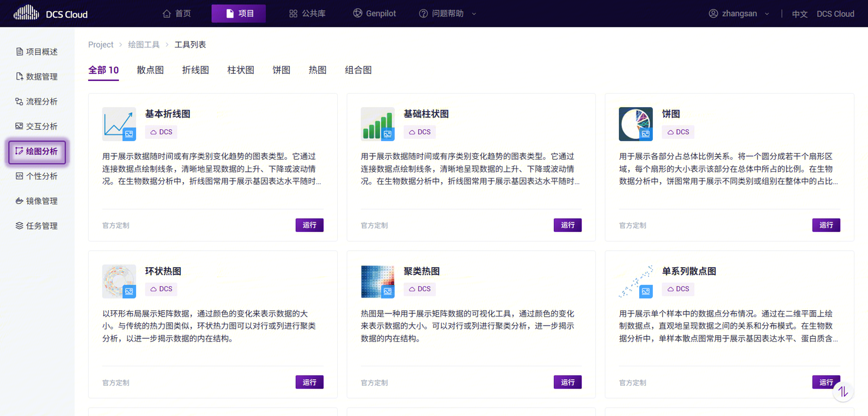Open the 聚类热图 tool title
The height and width of the screenshot is (416, 868).
pos(422,271)
